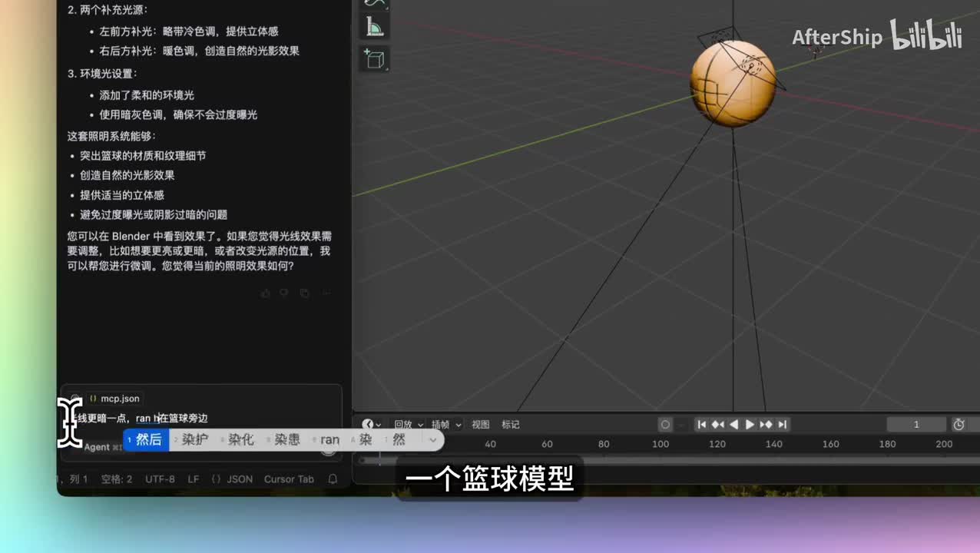
Task: Click the current frame number field
Action: (x=915, y=425)
